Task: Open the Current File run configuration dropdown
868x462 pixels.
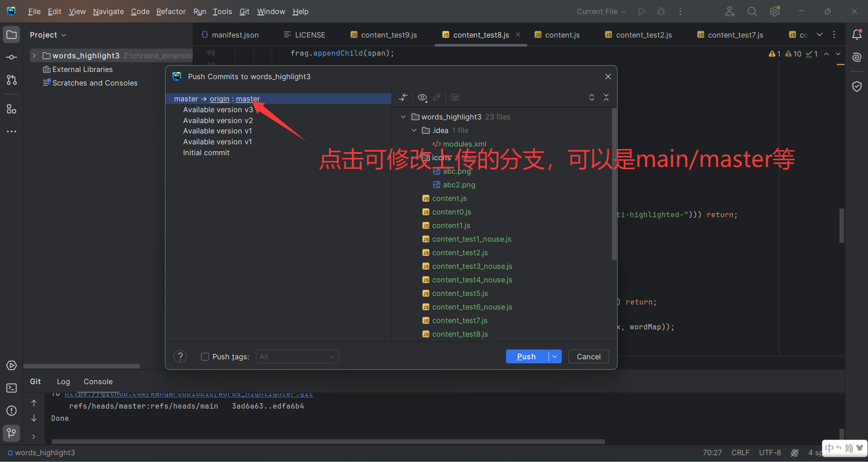Action: [600, 11]
